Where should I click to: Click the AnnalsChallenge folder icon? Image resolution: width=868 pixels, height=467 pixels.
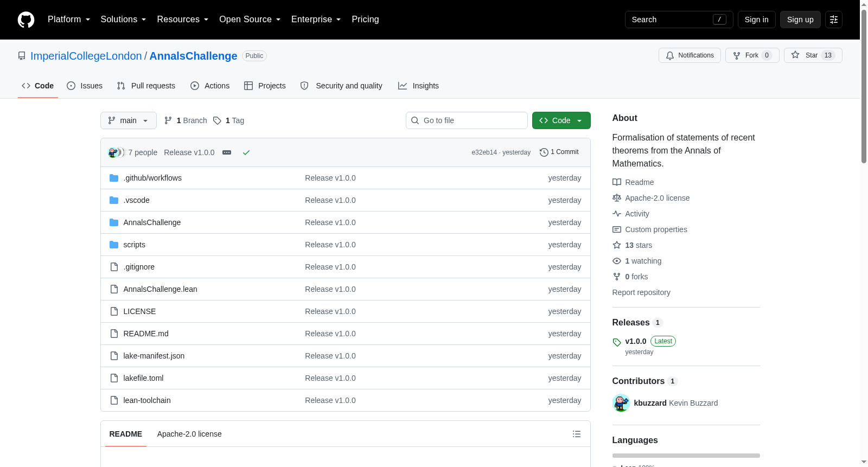click(x=114, y=222)
